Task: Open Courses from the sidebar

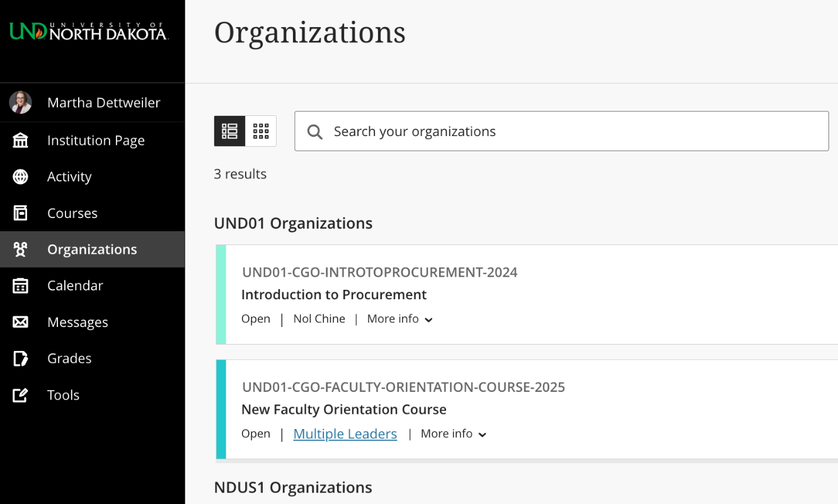Action: click(x=72, y=213)
